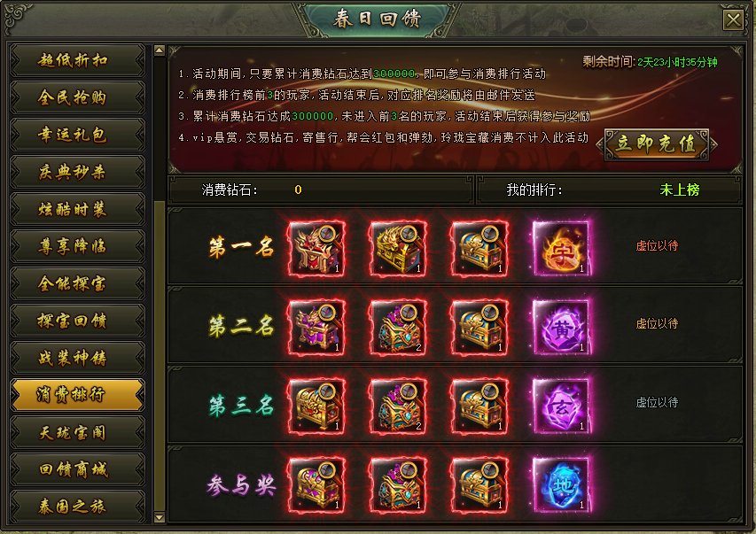Switch to 全民抢购 tab
756x534 pixels.
pos(77,97)
